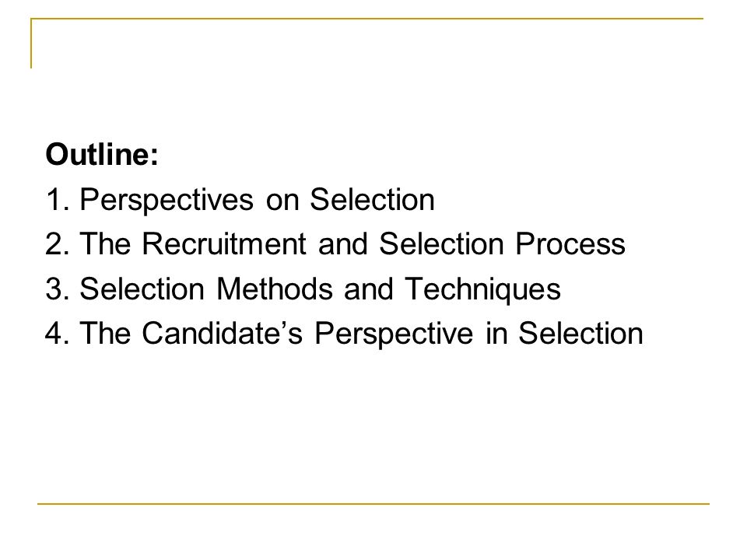Click the short gold vertical line on the left
The height and width of the screenshot is (560, 747).
[31, 44]
